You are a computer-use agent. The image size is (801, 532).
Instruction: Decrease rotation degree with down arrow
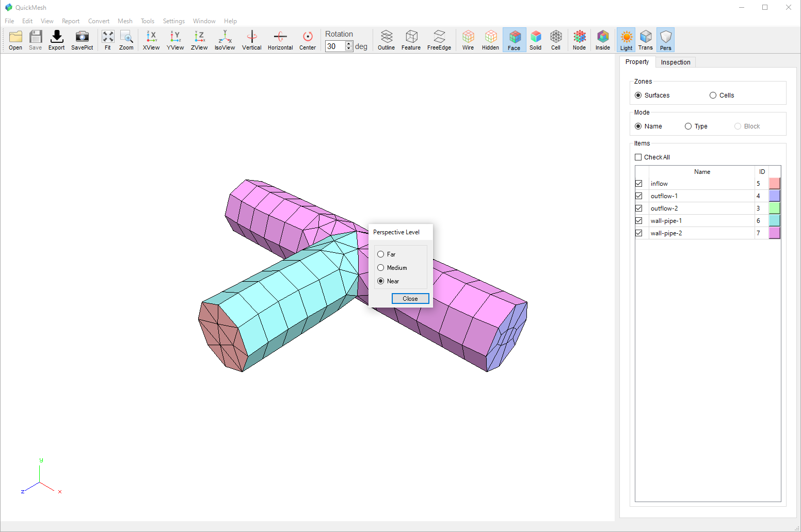click(x=349, y=49)
